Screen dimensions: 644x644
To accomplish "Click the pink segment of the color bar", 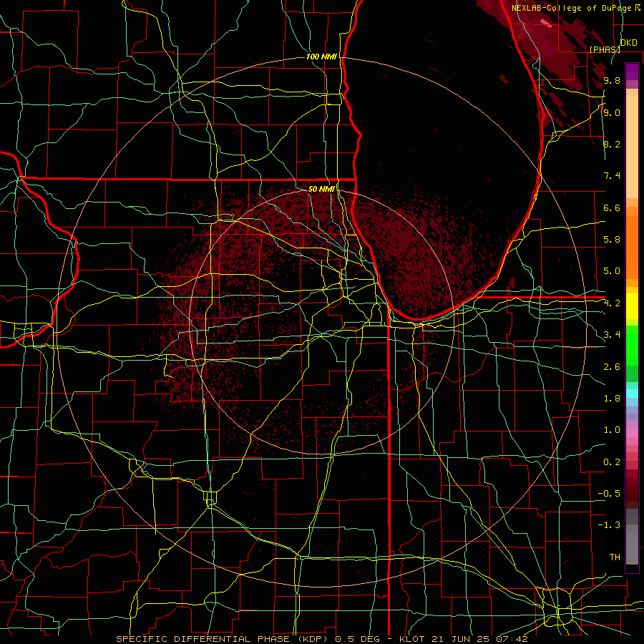I will (x=632, y=434).
